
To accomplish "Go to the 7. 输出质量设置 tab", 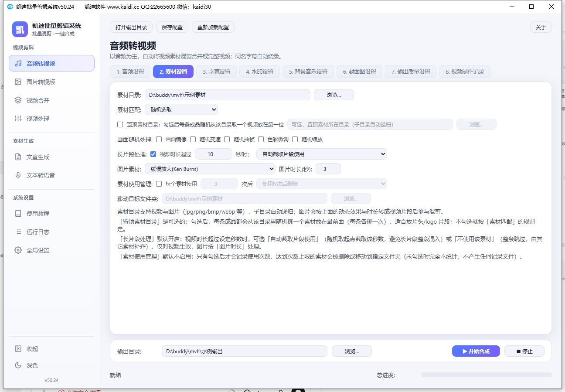I will pos(411,72).
